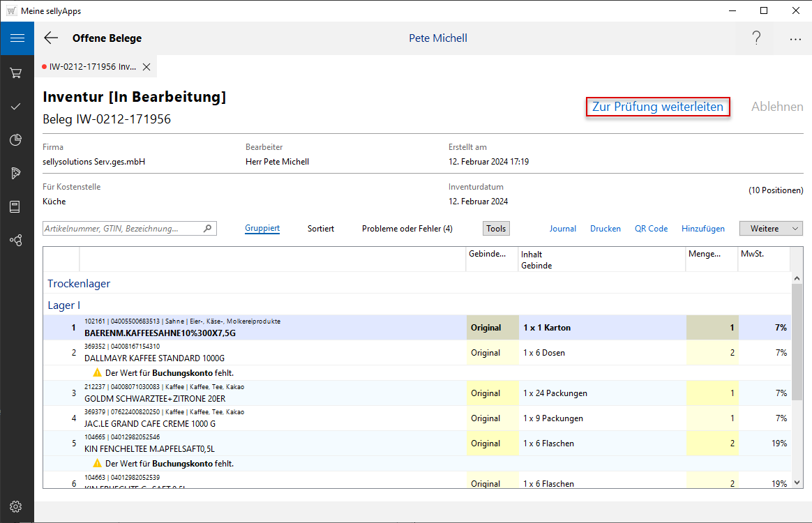This screenshot has width=812, height=523.
Task: Close the IW-0212-171956 tab
Action: pos(146,67)
